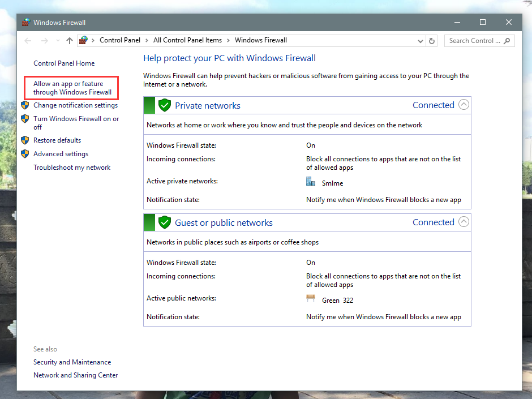The width and height of the screenshot is (532, 399).
Task: Minimize the Windows Firewall window
Action: tap(457, 23)
